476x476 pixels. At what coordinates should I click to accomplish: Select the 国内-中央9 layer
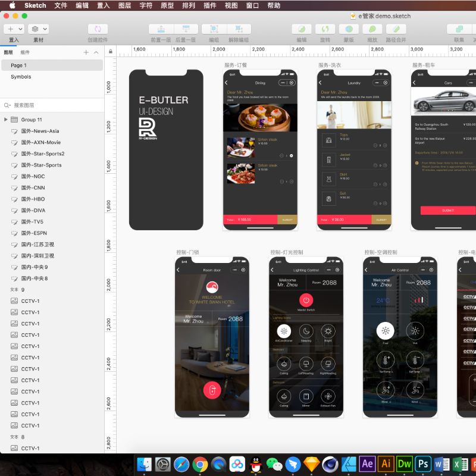click(52, 267)
